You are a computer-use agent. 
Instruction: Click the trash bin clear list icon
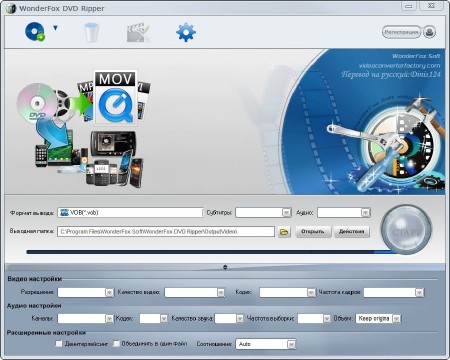[x=91, y=32]
